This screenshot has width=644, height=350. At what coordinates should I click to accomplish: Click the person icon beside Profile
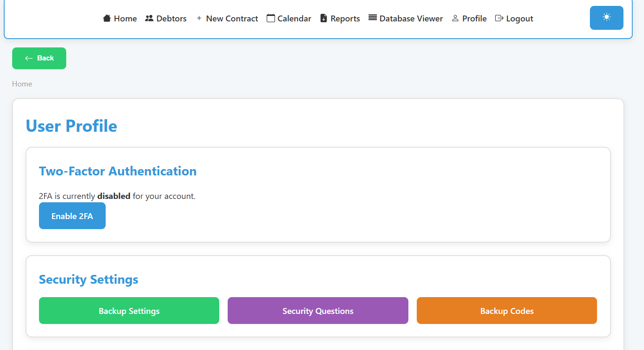click(455, 18)
